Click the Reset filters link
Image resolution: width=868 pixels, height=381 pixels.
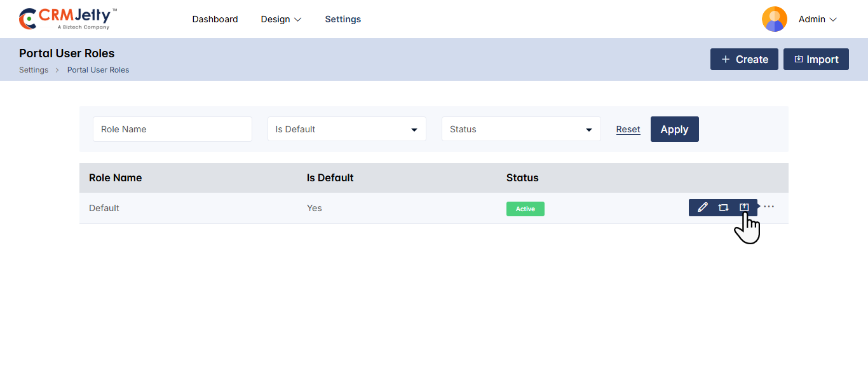click(628, 129)
